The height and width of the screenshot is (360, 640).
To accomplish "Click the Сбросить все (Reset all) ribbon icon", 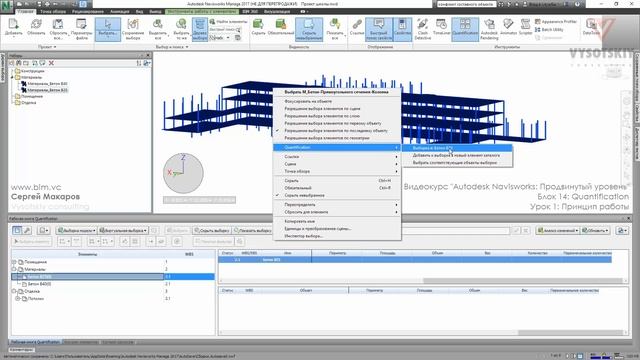I will pyautogui.click(x=58, y=29).
